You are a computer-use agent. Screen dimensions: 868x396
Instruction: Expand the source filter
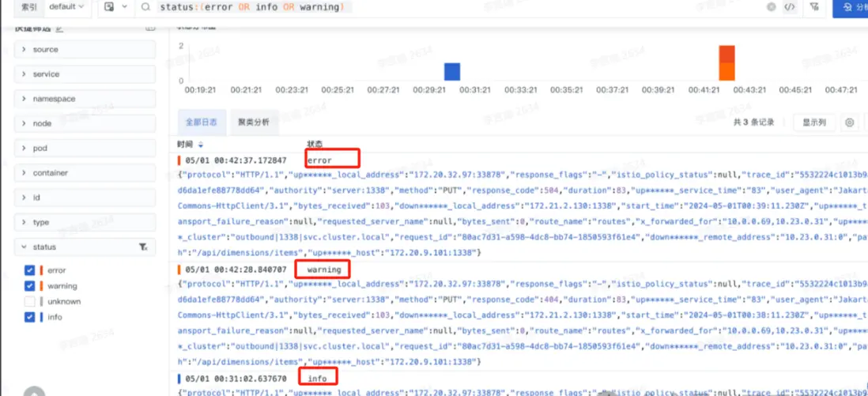(x=85, y=49)
